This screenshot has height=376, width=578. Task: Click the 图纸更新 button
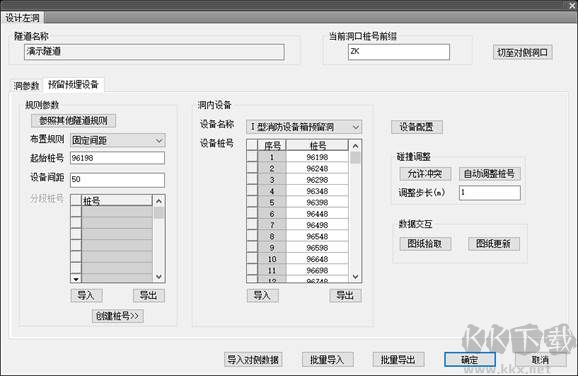[494, 244]
